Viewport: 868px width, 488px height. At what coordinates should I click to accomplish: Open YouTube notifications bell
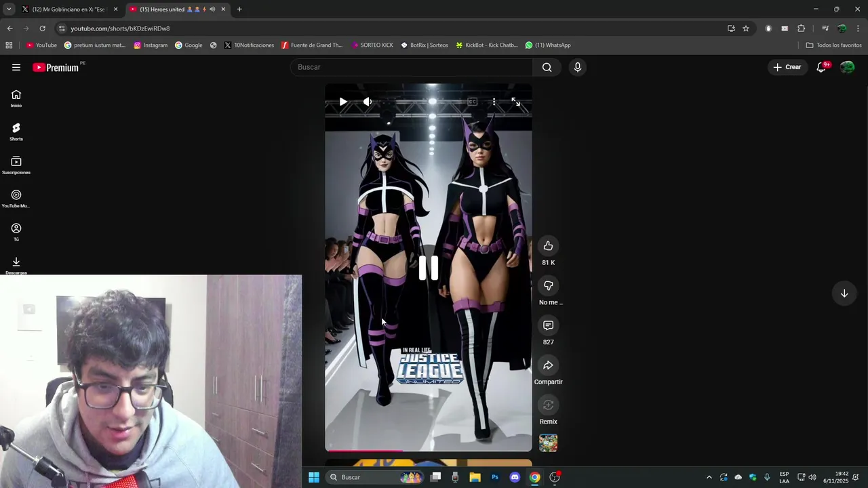click(x=821, y=67)
